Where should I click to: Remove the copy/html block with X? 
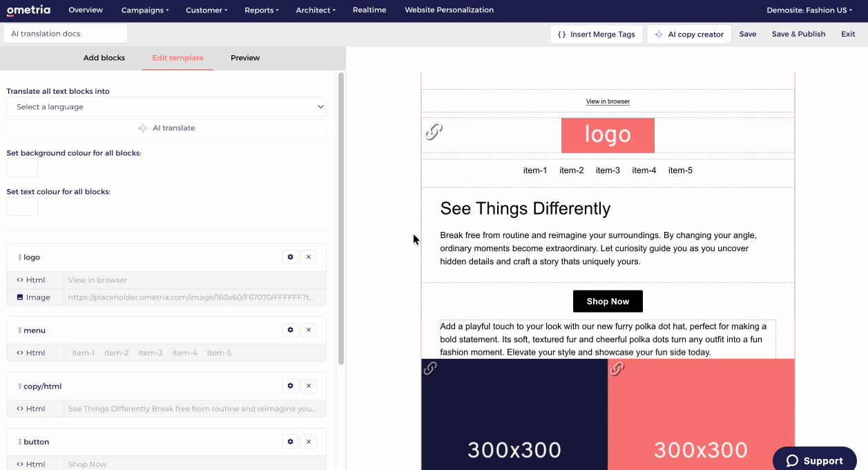309,386
